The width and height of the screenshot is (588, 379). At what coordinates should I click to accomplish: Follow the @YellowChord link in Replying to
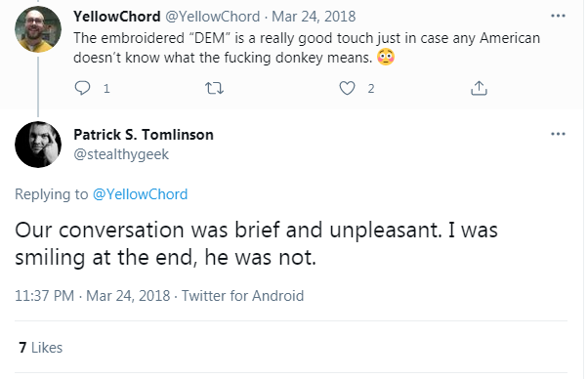[140, 194]
